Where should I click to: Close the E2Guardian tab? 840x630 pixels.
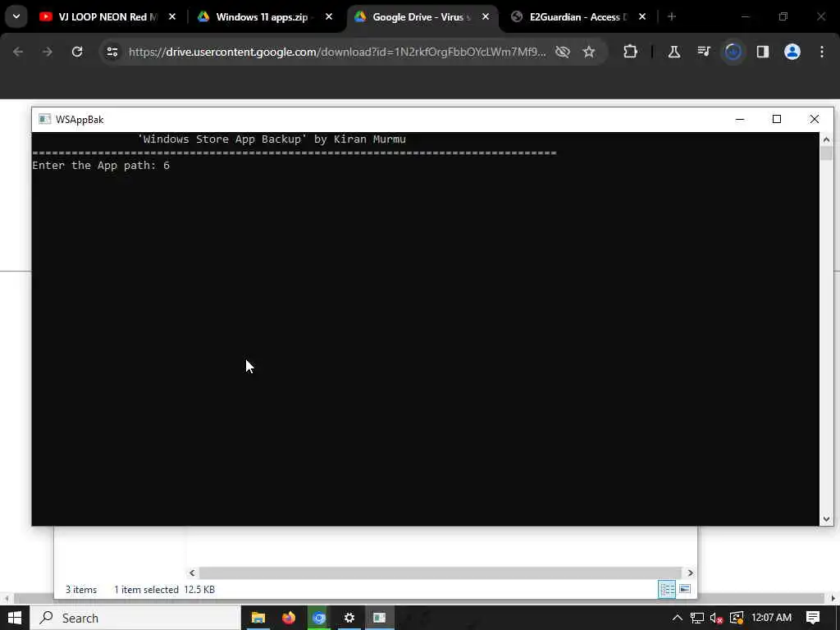click(x=642, y=16)
